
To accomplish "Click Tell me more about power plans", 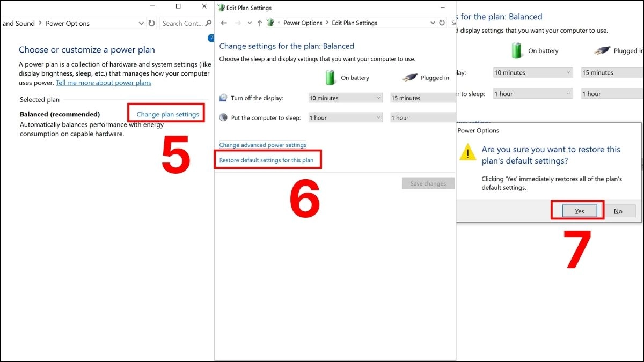I will [x=104, y=83].
